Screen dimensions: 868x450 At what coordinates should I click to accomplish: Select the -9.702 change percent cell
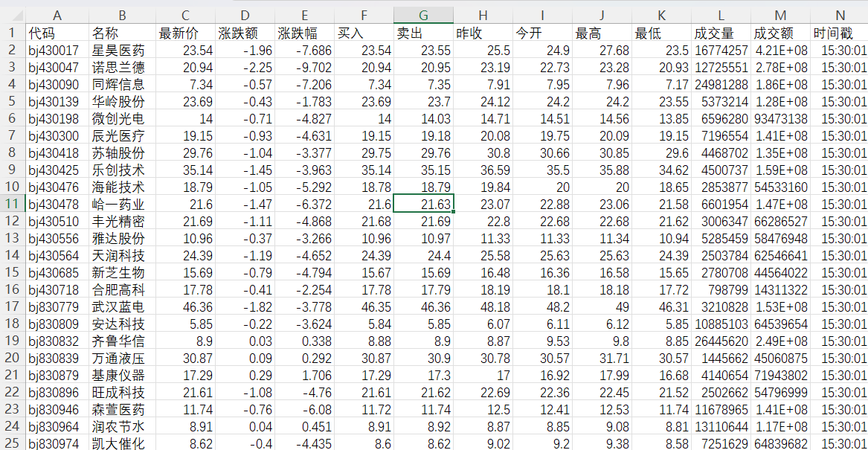tap(304, 68)
